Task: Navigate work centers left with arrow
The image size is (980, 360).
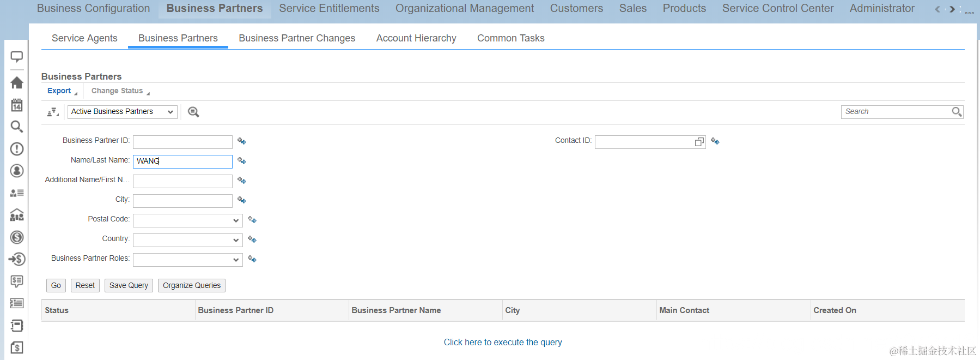Action: pyautogui.click(x=938, y=9)
